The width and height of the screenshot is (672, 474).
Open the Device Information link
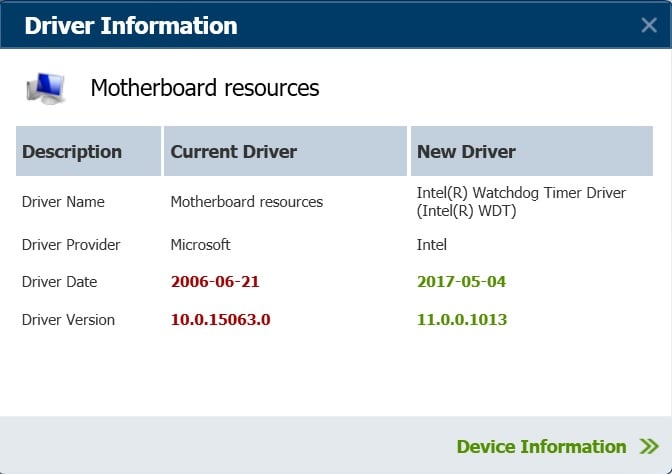(x=541, y=447)
